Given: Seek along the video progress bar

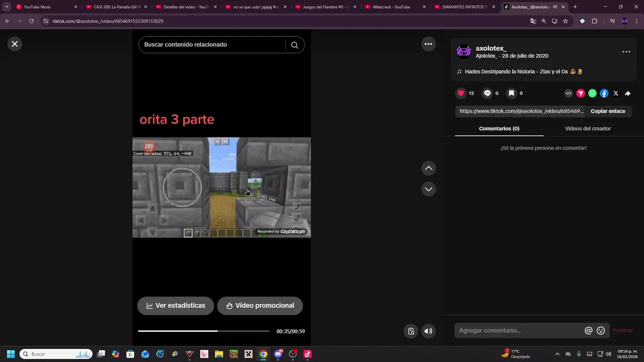Looking at the screenshot, I should [x=204, y=331].
